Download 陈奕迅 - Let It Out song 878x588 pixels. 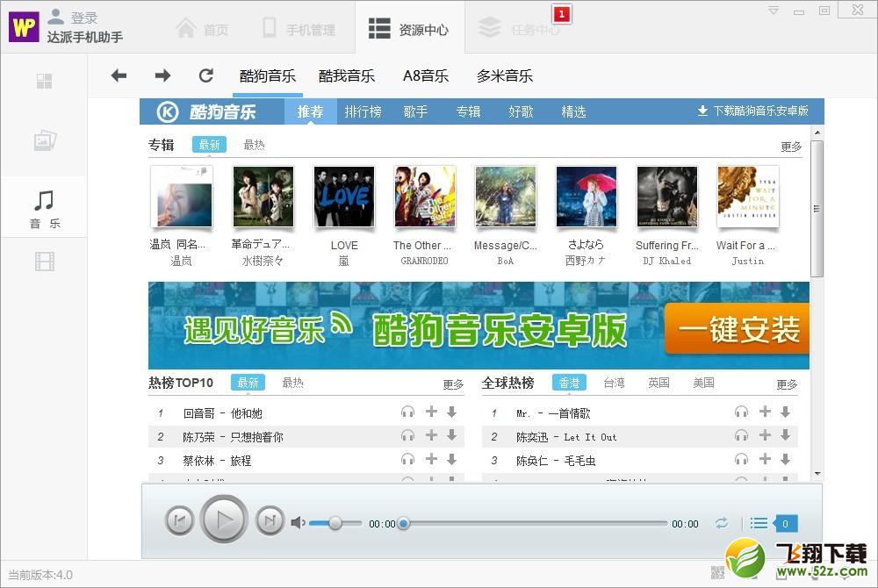click(785, 435)
